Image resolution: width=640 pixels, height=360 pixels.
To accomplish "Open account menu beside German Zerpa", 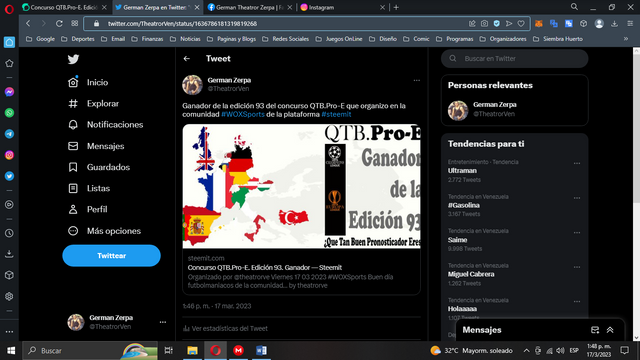I will point(163,322).
